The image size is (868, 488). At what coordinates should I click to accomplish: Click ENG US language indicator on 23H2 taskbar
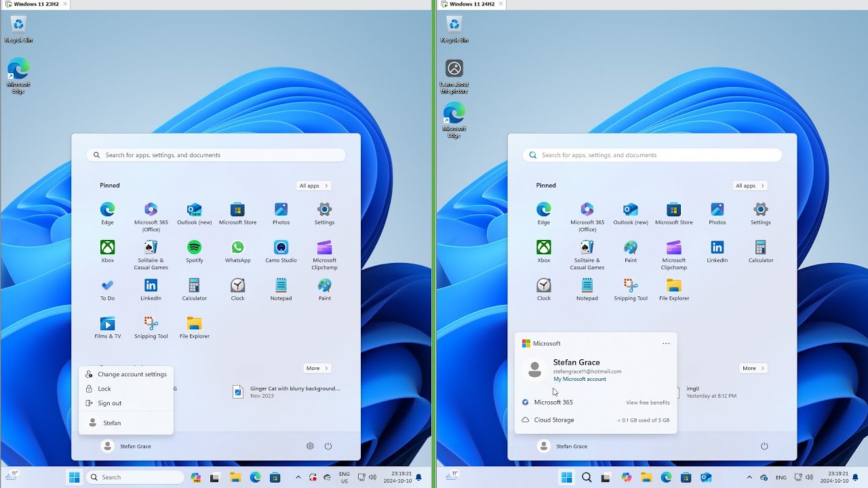(344, 477)
